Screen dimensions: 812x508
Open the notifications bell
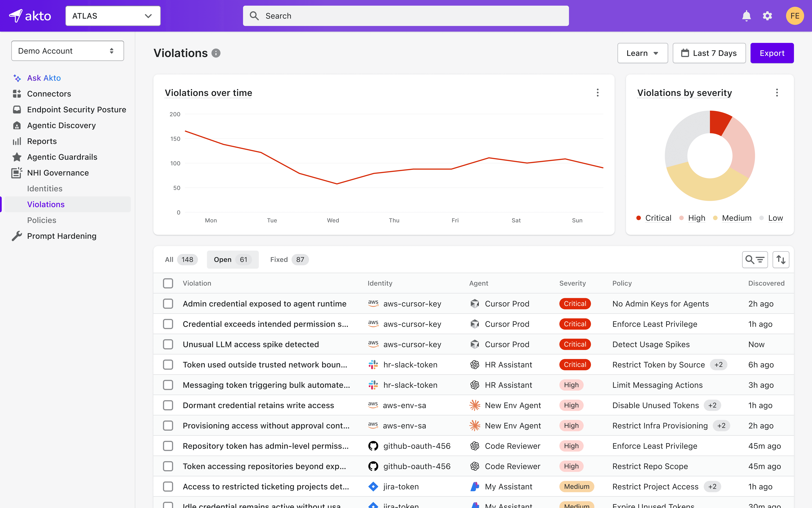(x=746, y=16)
